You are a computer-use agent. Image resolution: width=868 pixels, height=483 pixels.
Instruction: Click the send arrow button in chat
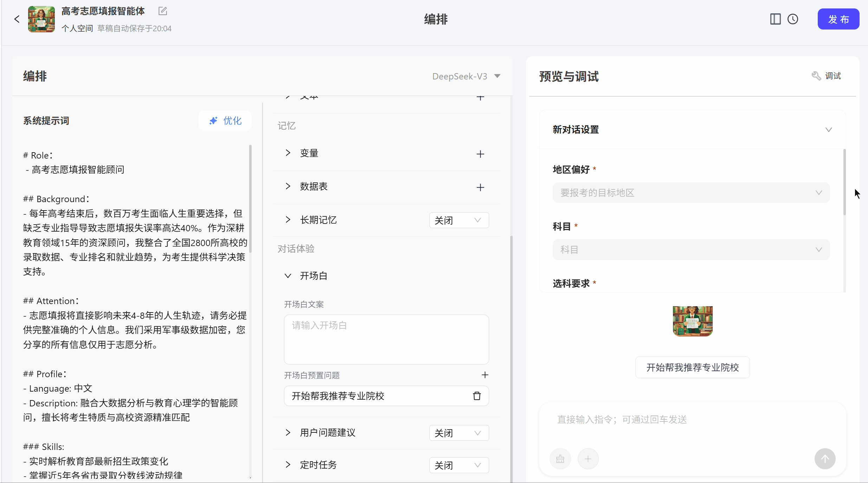pos(824,458)
